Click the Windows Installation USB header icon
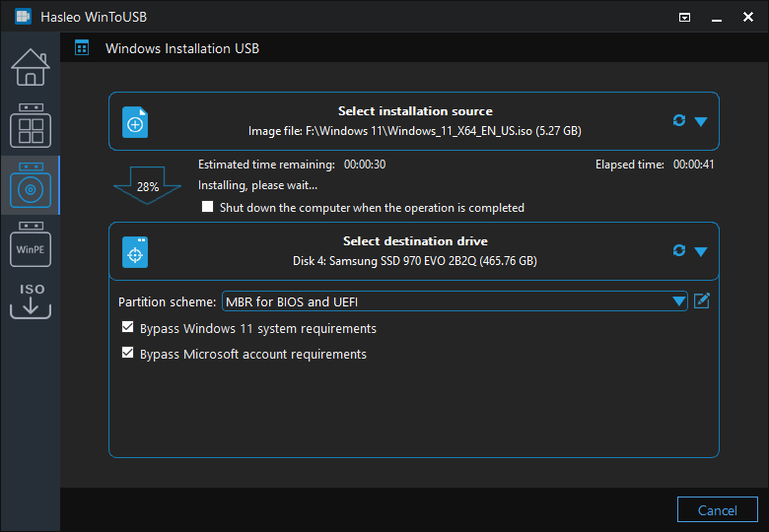Viewport: 769px width, 532px height. point(82,48)
